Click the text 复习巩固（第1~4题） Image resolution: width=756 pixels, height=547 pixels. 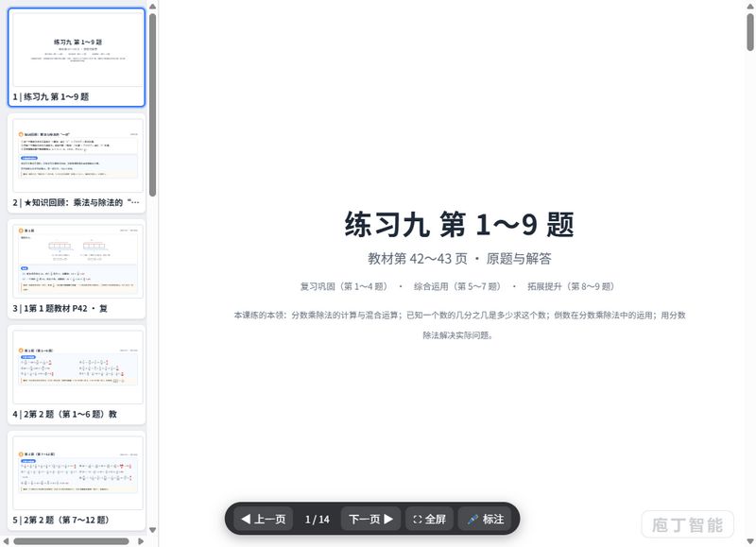(344, 286)
